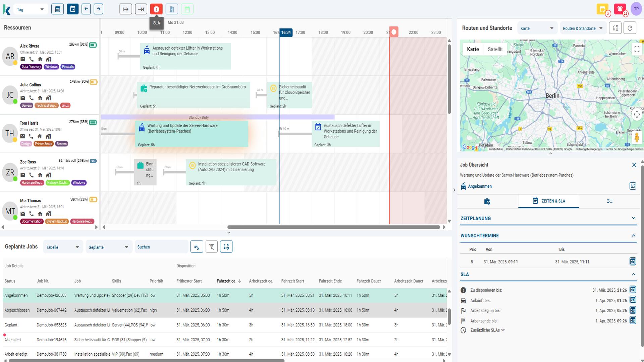The height and width of the screenshot is (362, 644).
Task: Click the red SLA deadline timeline marker
Action: point(394,32)
